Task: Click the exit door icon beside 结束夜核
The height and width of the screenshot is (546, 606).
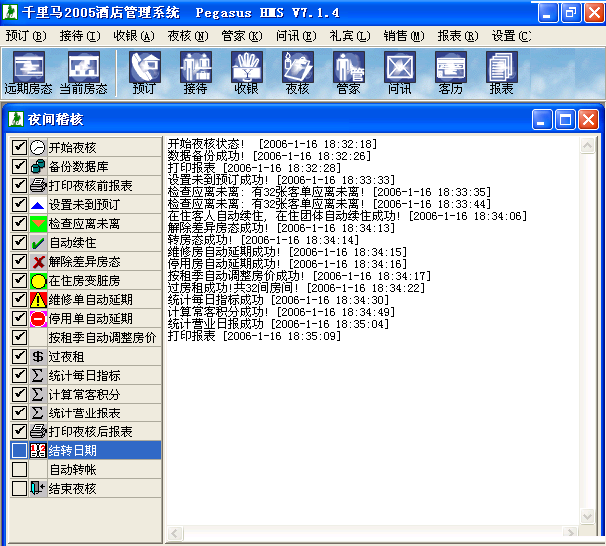Action: click(x=38, y=488)
